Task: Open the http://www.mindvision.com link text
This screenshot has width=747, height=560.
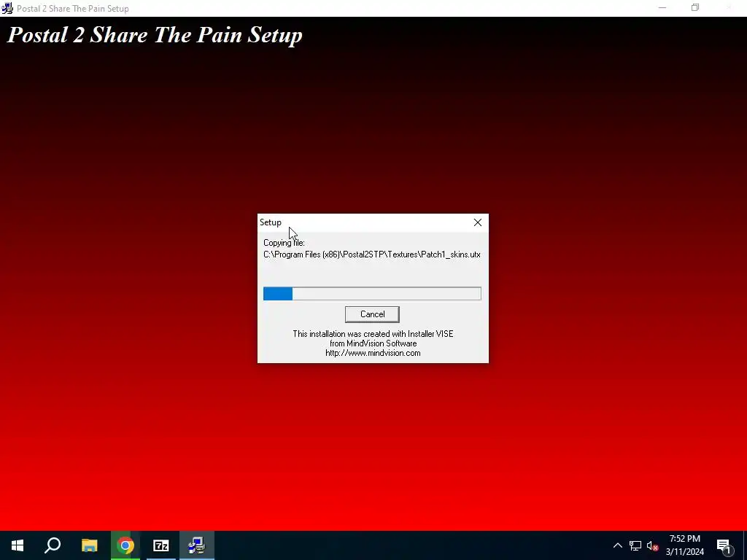Action: 373,353
